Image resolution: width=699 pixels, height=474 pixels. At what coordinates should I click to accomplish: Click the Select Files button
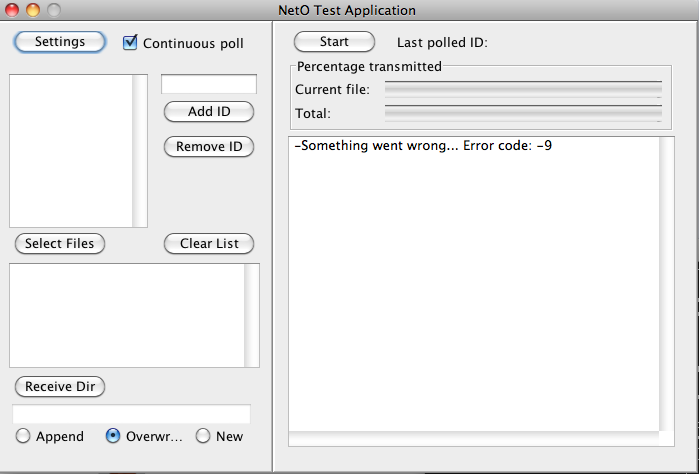pyautogui.click(x=60, y=243)
